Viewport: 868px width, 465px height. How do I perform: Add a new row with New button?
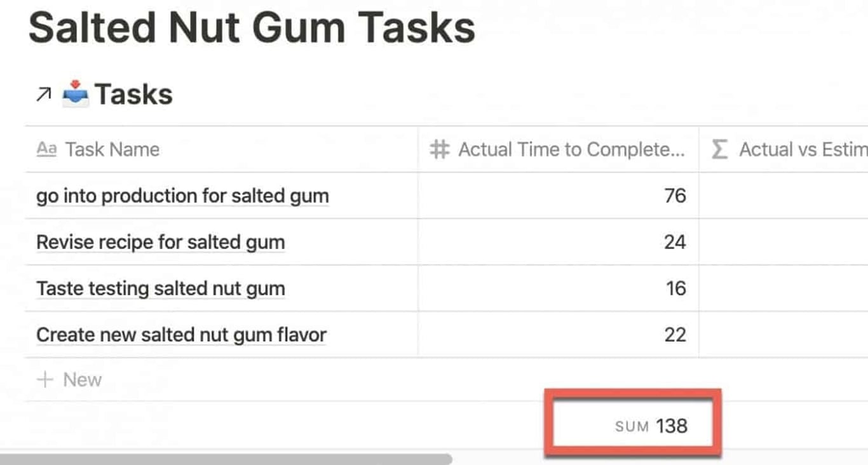[69, 380]
